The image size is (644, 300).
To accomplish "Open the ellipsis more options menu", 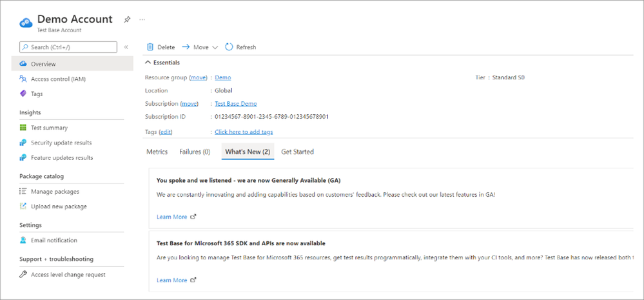I will tap(142, 19).
